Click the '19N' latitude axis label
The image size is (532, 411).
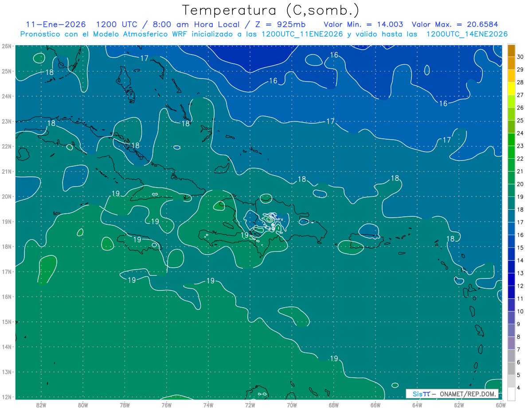(x=7, y=221)
